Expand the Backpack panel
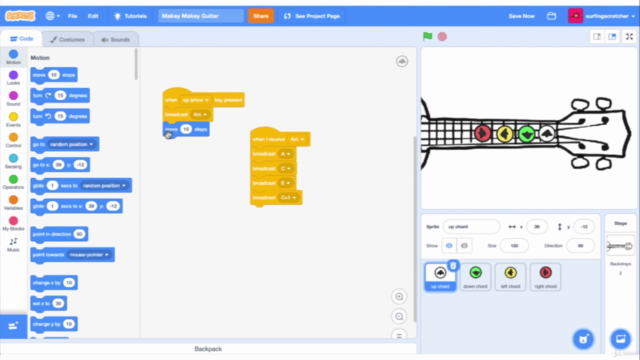 (x=208, y=349)
